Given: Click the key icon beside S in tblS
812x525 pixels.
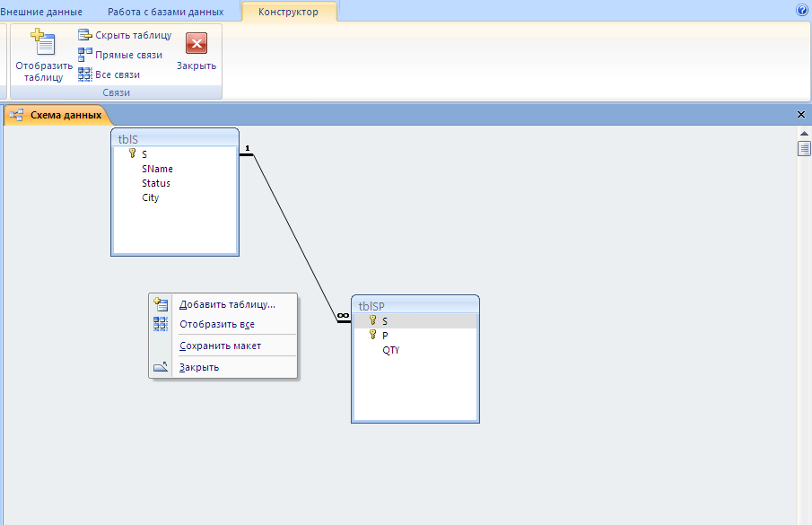Looking at the screenshot, I should coord(133,153).
